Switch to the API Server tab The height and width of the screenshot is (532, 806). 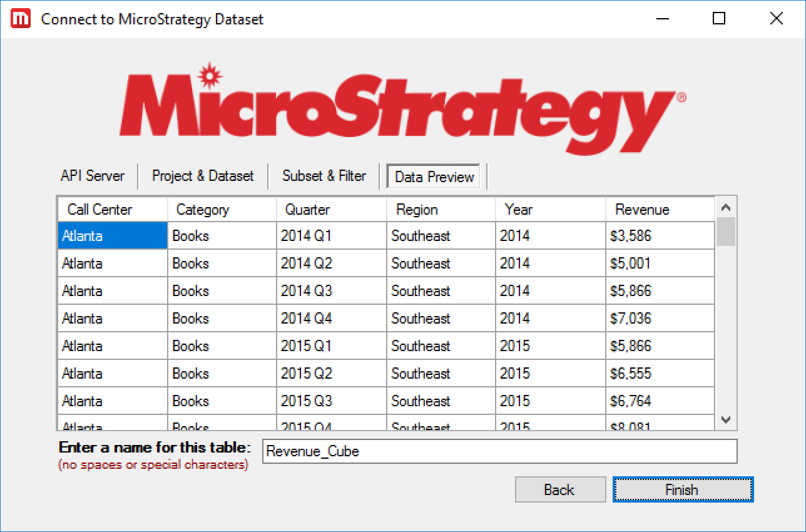93,176
